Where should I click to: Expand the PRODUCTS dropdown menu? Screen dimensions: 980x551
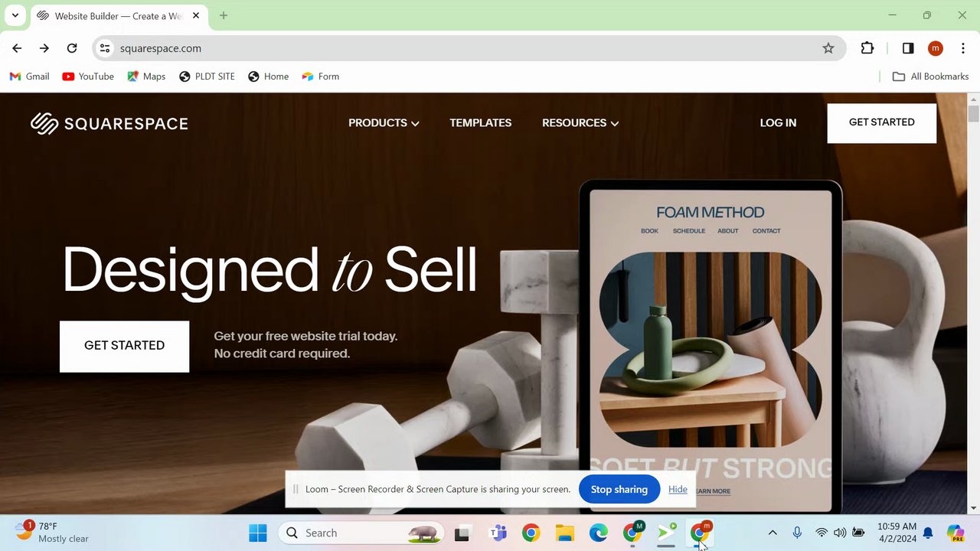click(x=384, y=122)
